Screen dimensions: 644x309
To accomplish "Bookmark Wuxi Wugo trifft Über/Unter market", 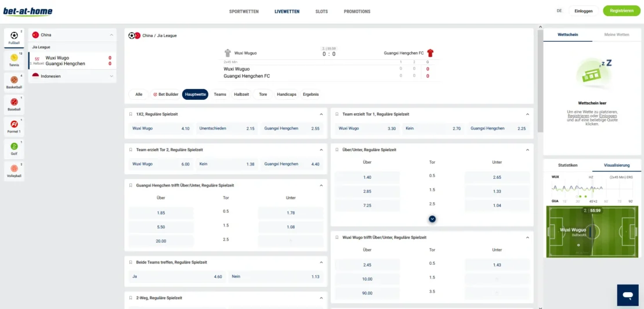I will click(x=337, y=238).
